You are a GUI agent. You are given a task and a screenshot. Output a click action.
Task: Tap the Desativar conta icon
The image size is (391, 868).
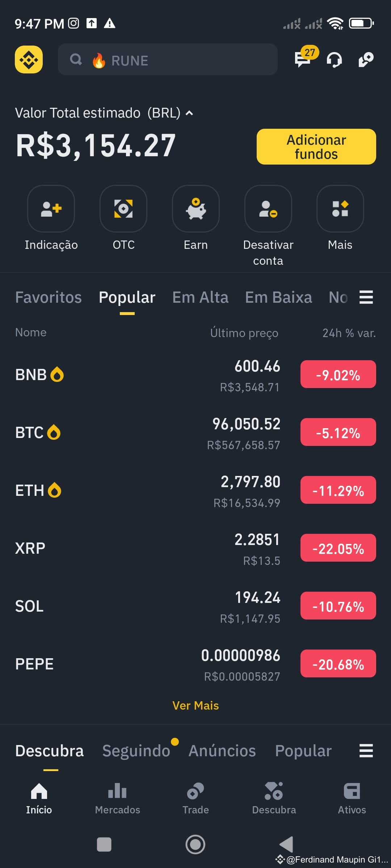tap(268, 209)
